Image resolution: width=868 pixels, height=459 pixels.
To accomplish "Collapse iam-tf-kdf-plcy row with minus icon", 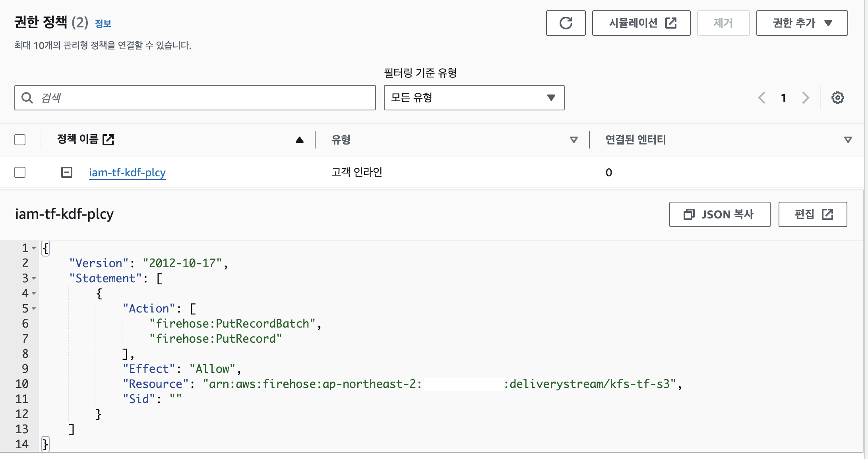I will [x=67, y=172].
